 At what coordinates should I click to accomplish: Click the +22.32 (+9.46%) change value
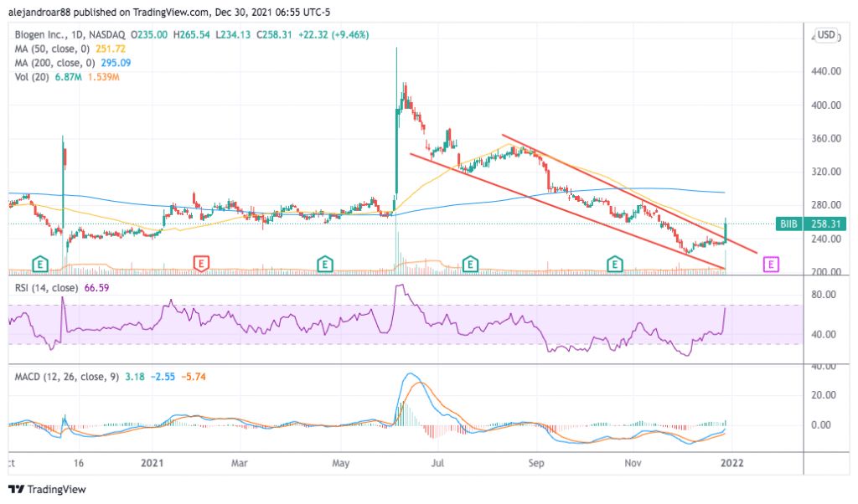coord(333,34)
